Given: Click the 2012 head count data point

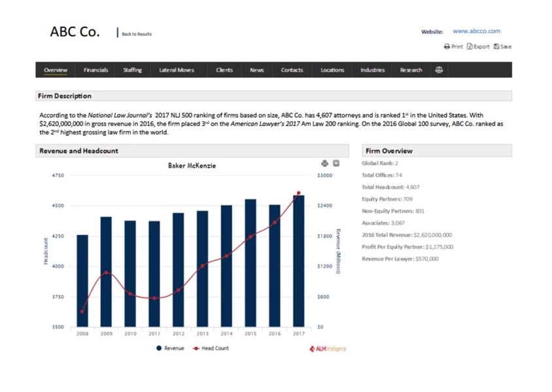Looking at the screenshot, I should (179, 290).
